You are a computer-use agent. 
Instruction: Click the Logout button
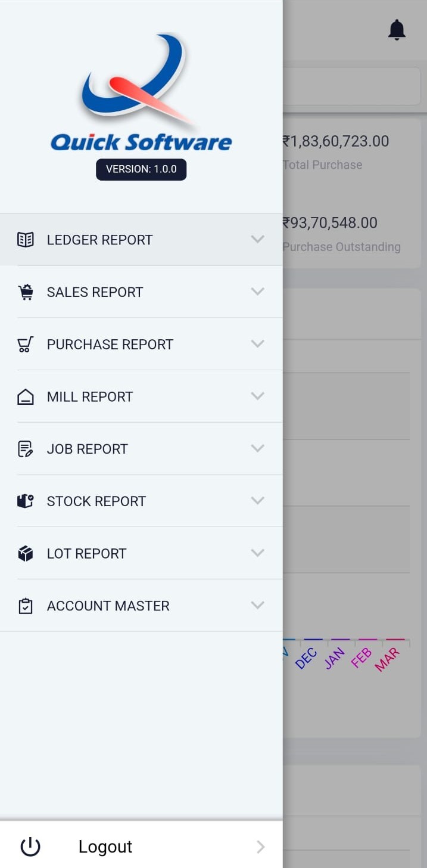pos(105,846)
